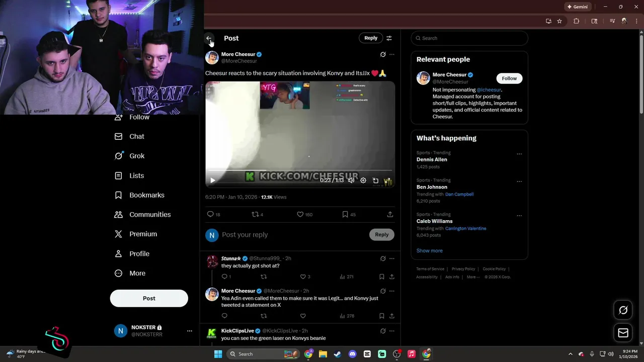Open the Terms of Service link

430,269
